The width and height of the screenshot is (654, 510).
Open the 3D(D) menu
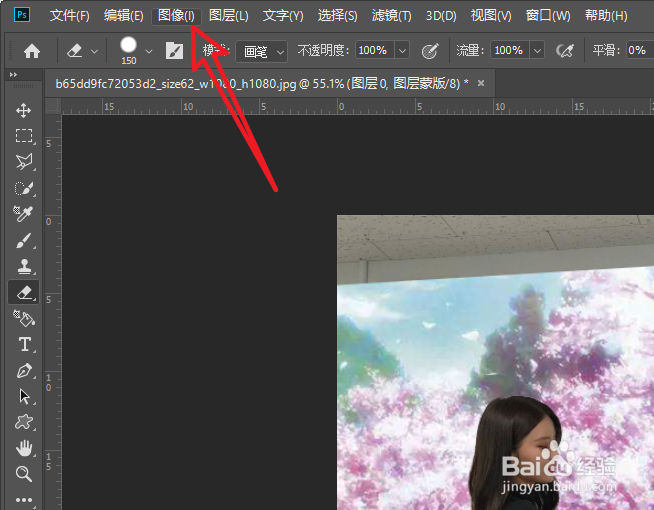[x=441, y=16]
